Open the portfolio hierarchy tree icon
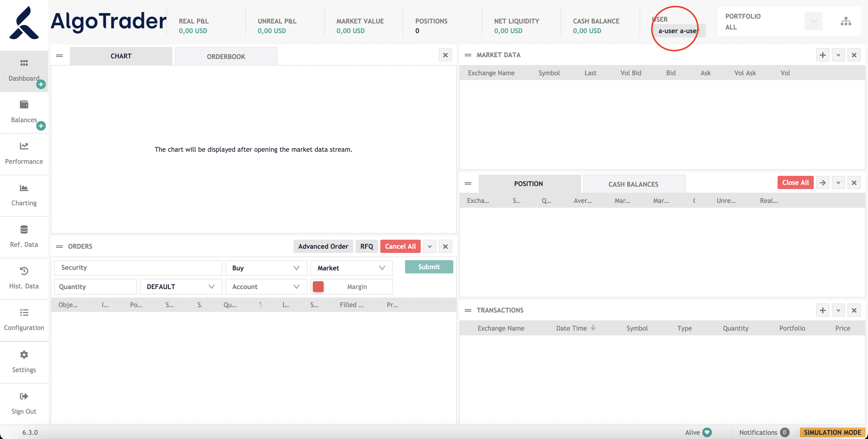Viewport: 868px width, 439px height. coord(846,21)
